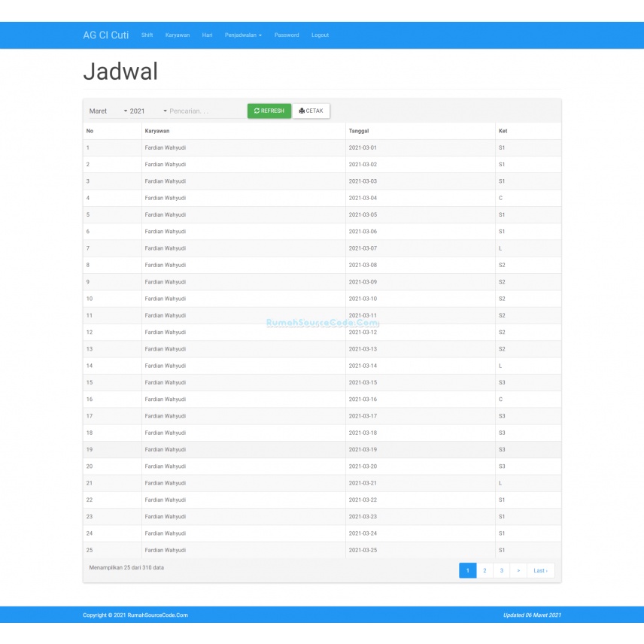Click Fardian Wahyudi in row 23
The height and width of the screenshot is (644, 644).
[165, 517]
